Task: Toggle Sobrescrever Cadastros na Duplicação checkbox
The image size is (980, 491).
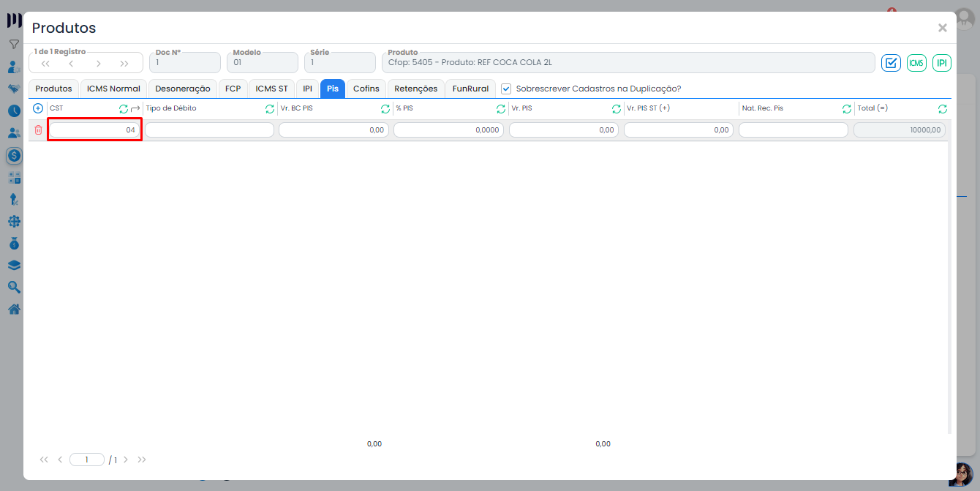Action: (x=506, y=89)
